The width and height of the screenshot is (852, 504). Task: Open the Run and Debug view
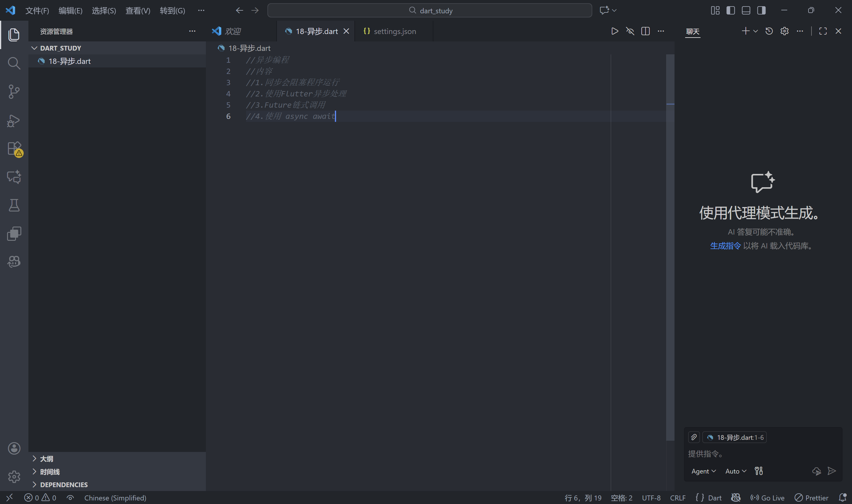point(14,120)
